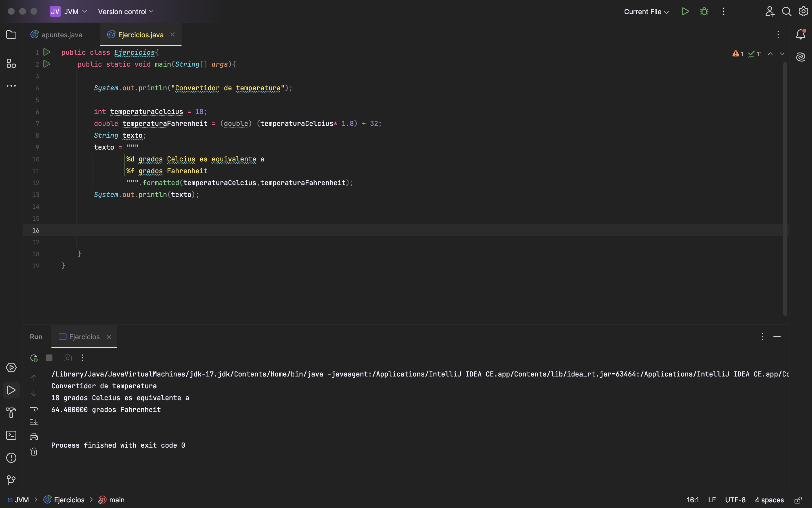Toggle file read-only lock icon in status bar
This screenshot has width=812, height=508.
point(798,500)
